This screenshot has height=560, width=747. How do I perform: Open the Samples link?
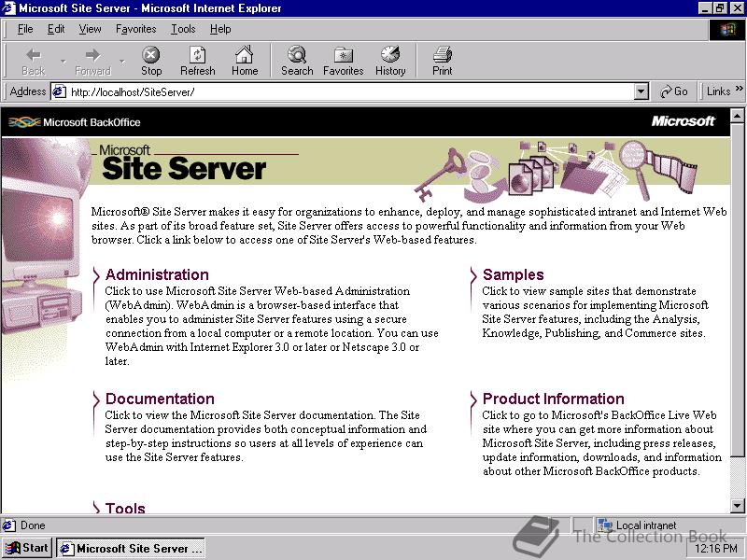[x=513, y=274]
